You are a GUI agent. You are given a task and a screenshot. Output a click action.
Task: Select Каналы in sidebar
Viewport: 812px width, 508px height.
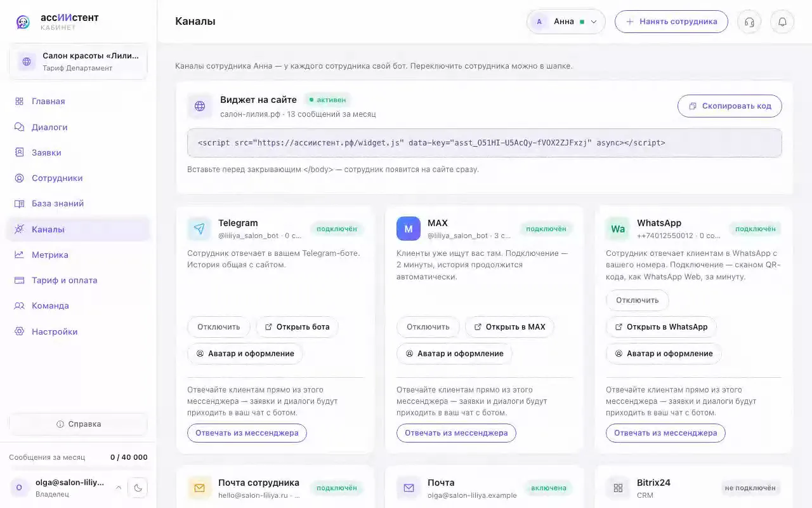[x=78, y=229]
